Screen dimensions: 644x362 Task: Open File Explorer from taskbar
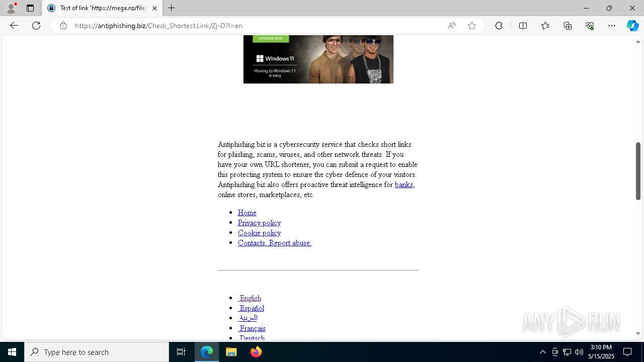pyautogui.click(x=231, y=352)
